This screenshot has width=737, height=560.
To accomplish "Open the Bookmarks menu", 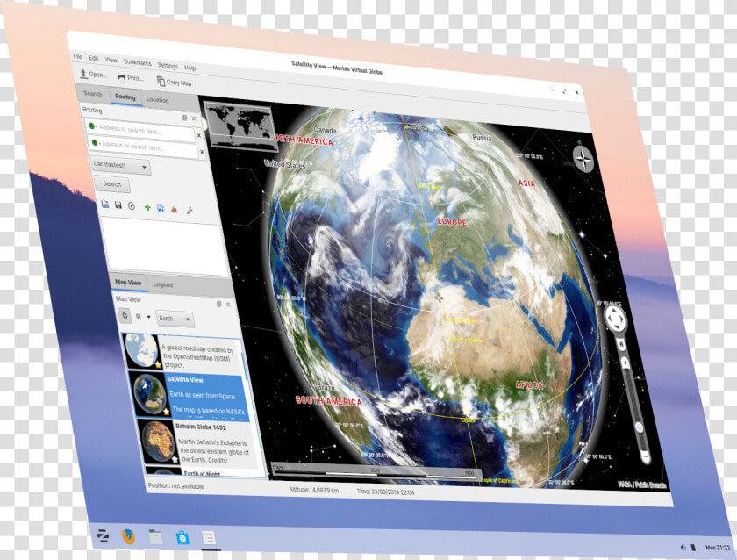I will point(137,62).
